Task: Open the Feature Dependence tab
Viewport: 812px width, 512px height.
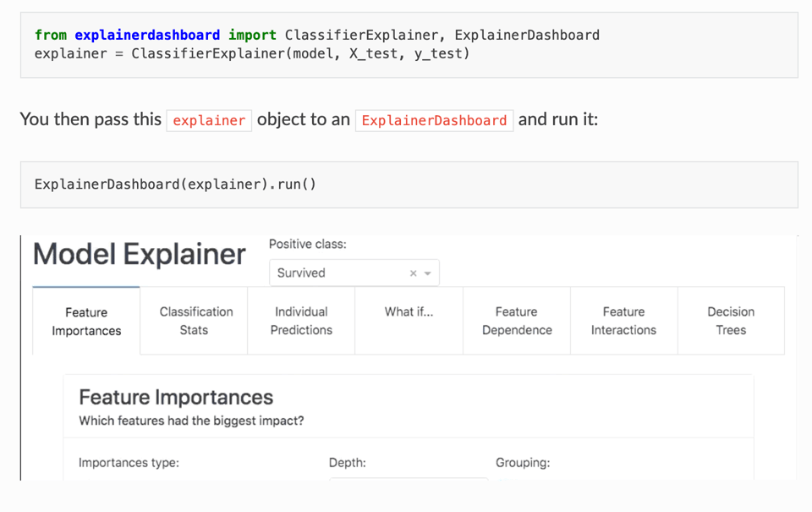Action: (516, 321)
